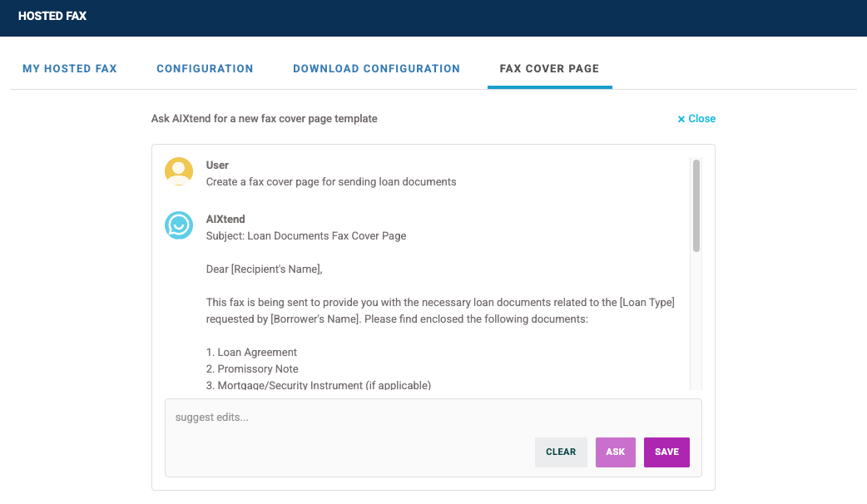Open the My Hosted Fax tab
The image size is (867, 504).
(x=70, y=68)
